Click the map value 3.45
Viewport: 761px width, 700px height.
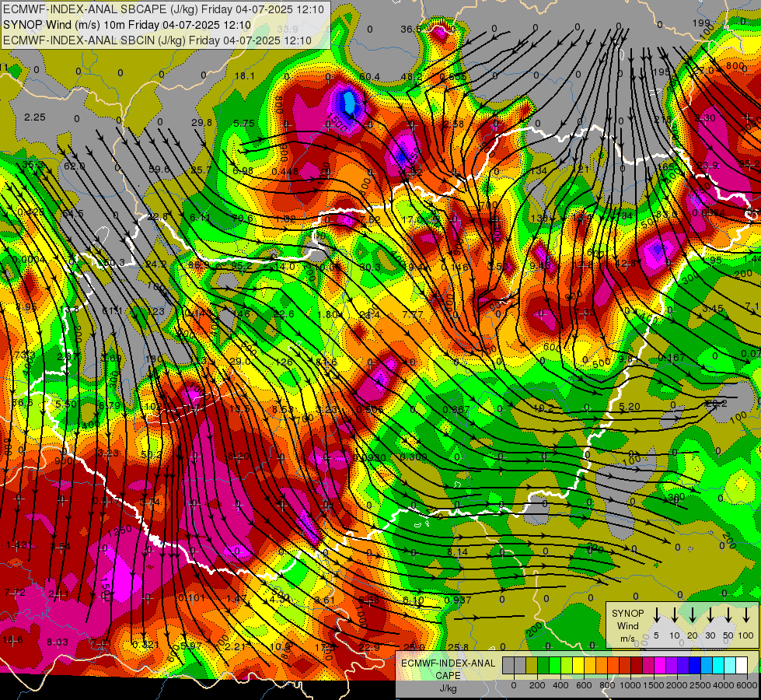click(713, 309)
